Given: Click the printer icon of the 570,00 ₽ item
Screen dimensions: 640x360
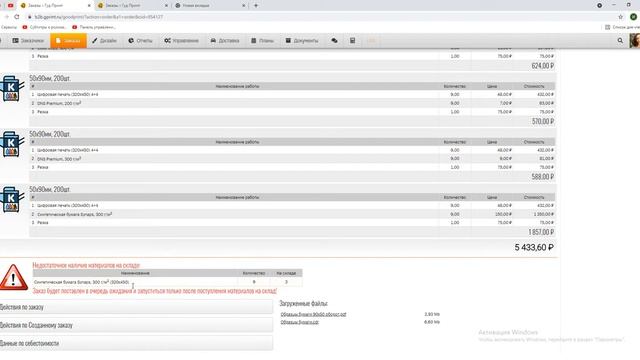Looking at the screenshot, I should pyautogui.click(x=11, y=88).
